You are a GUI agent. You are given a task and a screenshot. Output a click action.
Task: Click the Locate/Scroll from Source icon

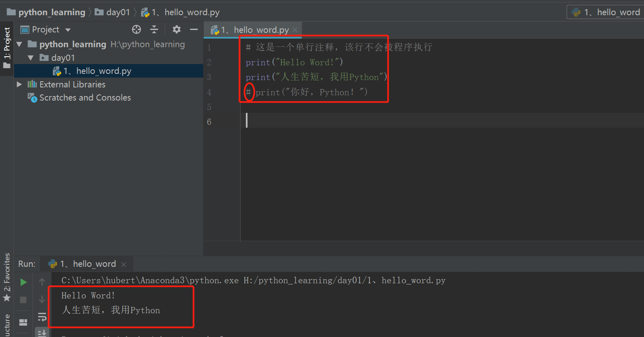tap(136, 30)
